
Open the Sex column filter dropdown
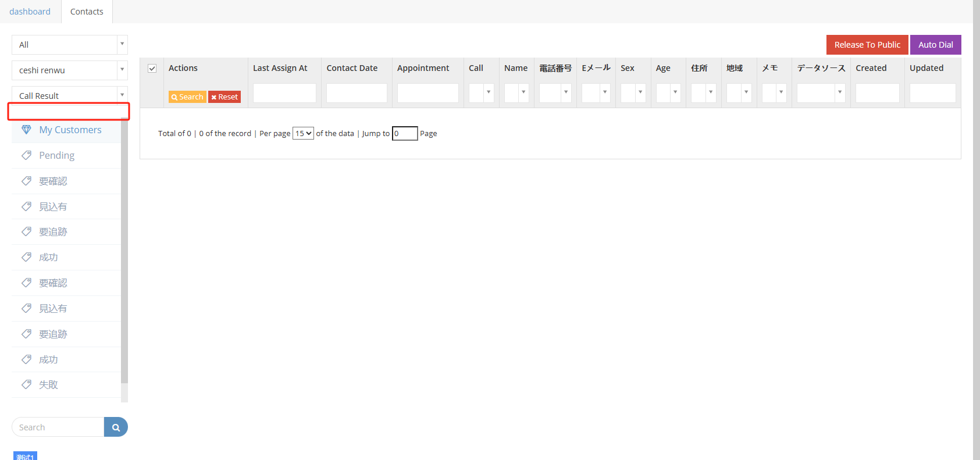(x=633, y=93)
